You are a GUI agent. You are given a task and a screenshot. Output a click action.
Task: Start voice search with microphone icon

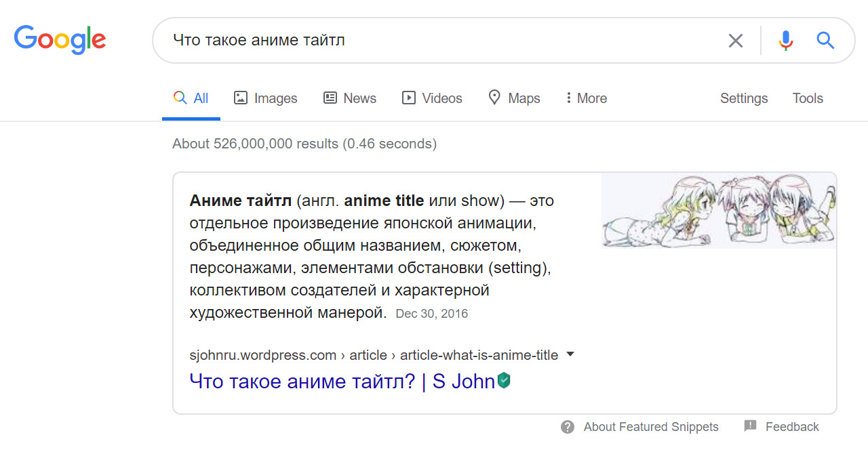point(785,41)
